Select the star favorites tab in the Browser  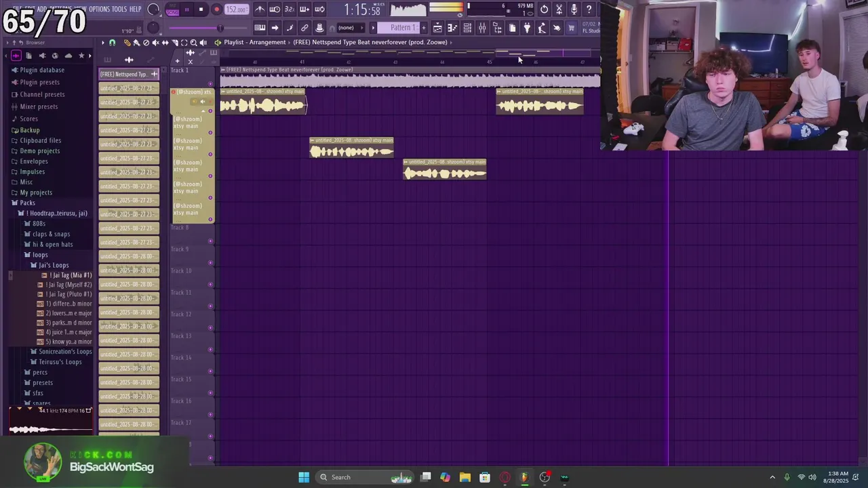tap(81, 56)
